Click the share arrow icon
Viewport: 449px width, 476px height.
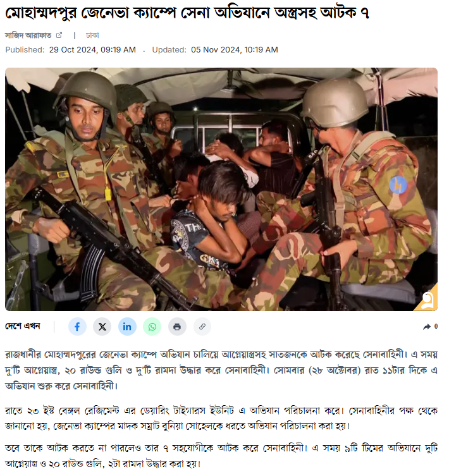tap(426, 327)
